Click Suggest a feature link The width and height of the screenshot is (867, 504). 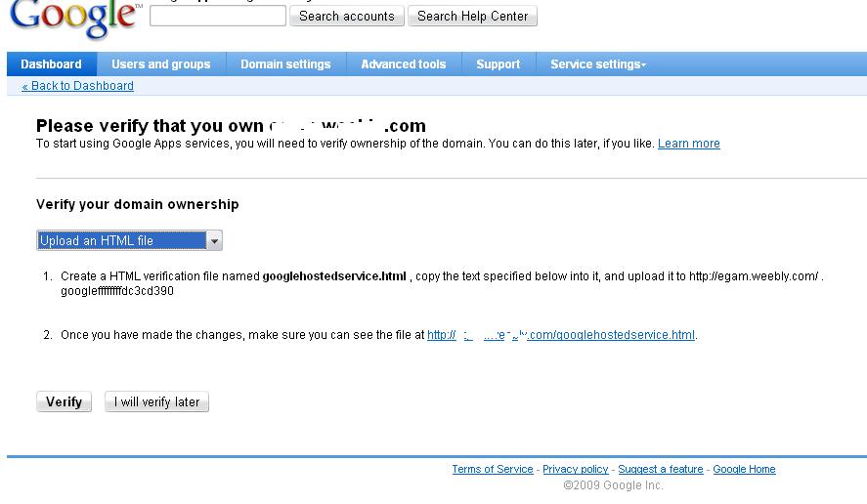[x=660, y=469]
